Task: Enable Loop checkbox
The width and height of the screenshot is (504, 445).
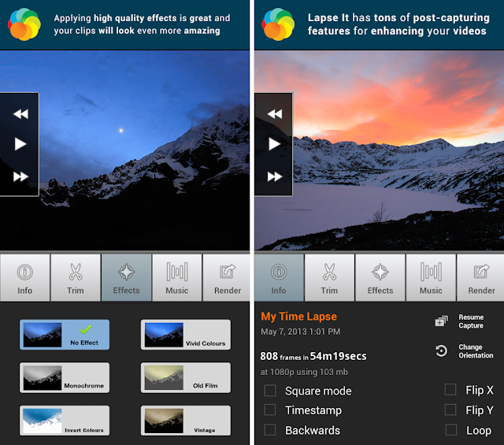Action: (x=451, y=429)
